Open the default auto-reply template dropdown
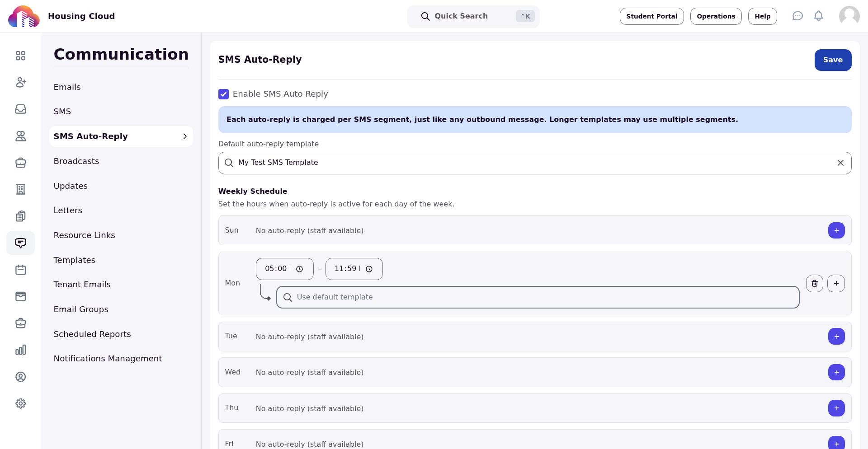The width and height of the screenshot is (868, 449). 535,163
